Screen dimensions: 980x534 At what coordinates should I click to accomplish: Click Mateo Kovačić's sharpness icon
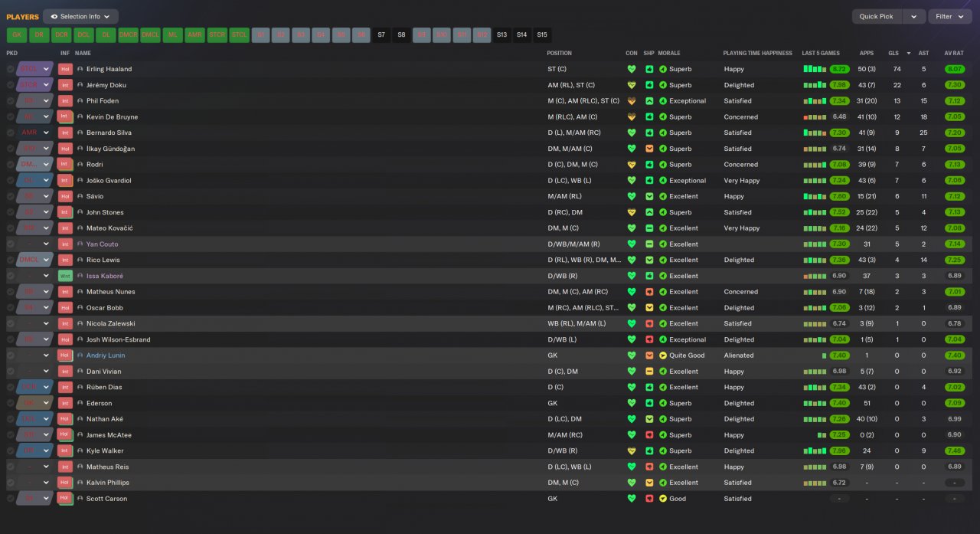tap(649, 228)
